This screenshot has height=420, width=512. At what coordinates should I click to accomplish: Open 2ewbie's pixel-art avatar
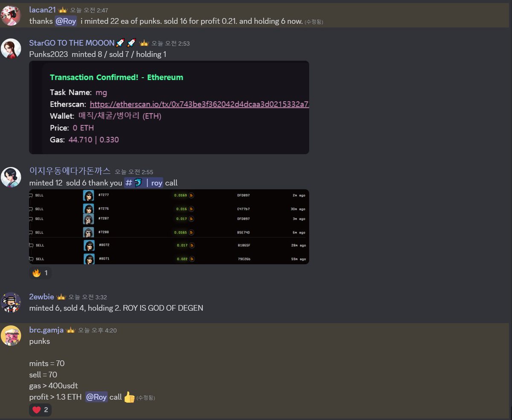coord(11,302)
